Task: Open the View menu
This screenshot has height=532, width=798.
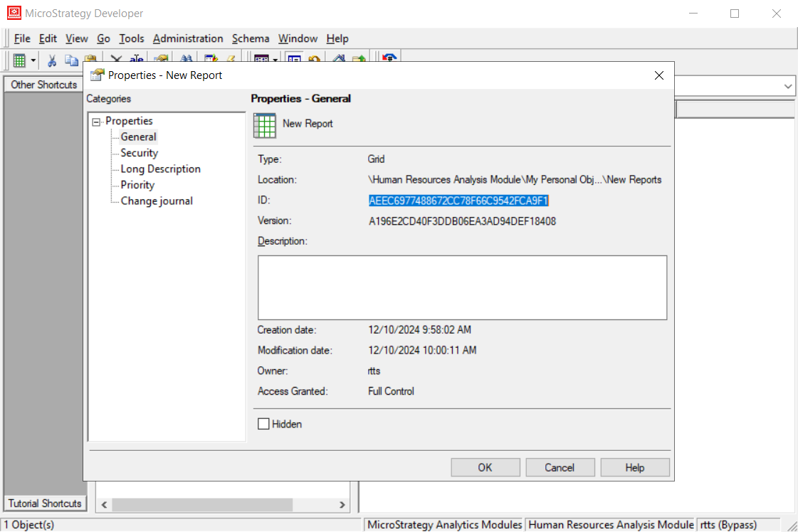Action: (76, 38)
